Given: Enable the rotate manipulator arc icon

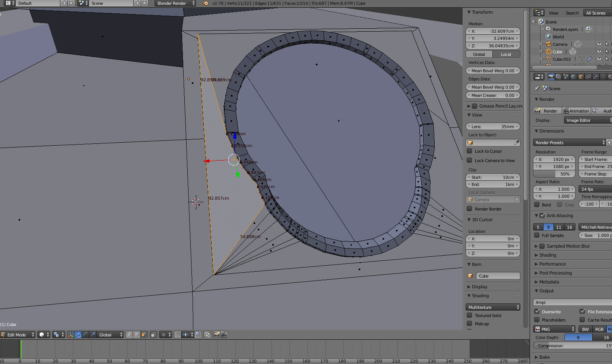Looking at the screenshot, I should (85, 335).
